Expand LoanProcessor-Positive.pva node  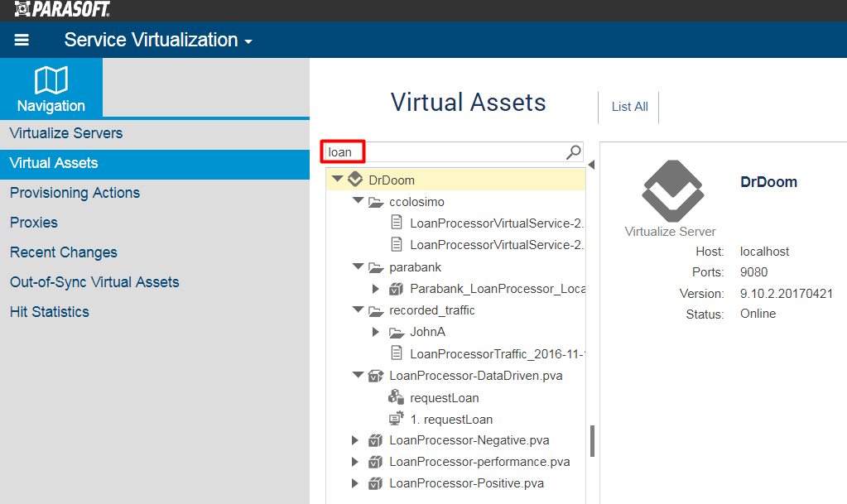click(x=355, y=483)
